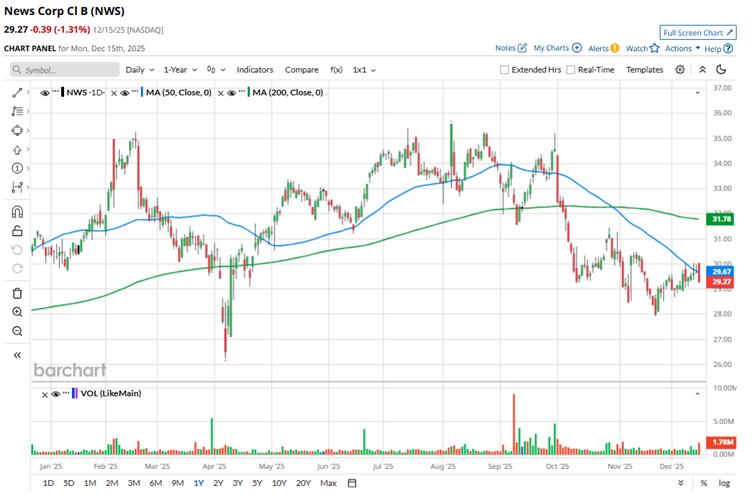Open the Daily frequency dropdown

pyautogui.click(x=140, y=70)
